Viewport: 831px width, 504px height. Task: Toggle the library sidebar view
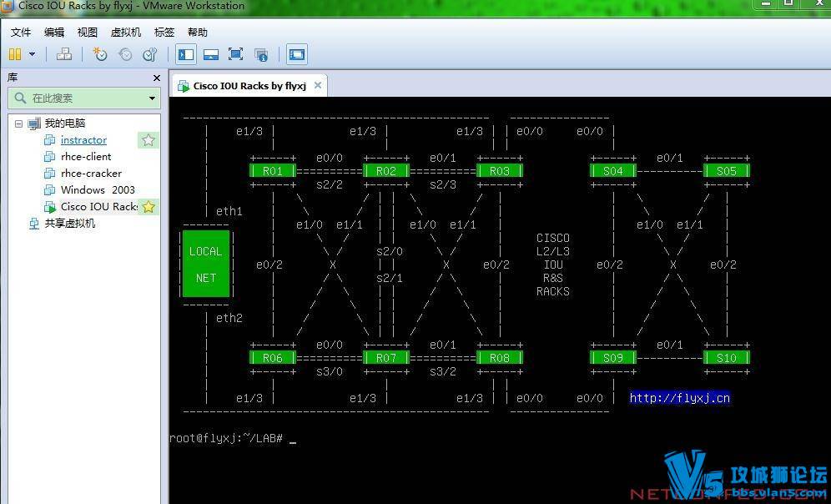click(x=186, y=54)
